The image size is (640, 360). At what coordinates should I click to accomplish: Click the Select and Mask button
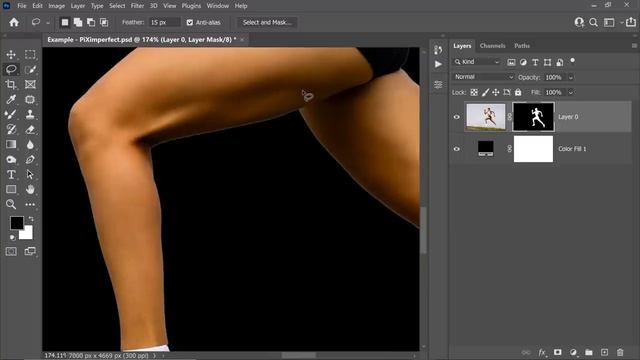tap(267, 22)
